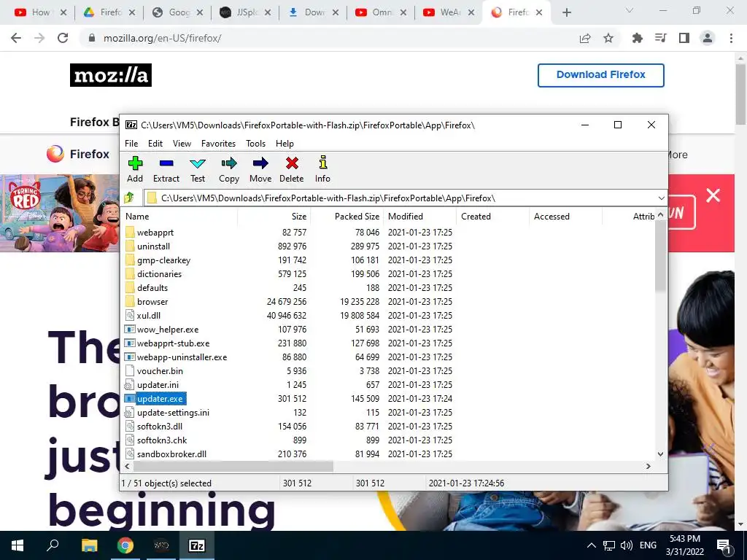Select the browser folder icon

pyautogui.click(x=130, y=301)
